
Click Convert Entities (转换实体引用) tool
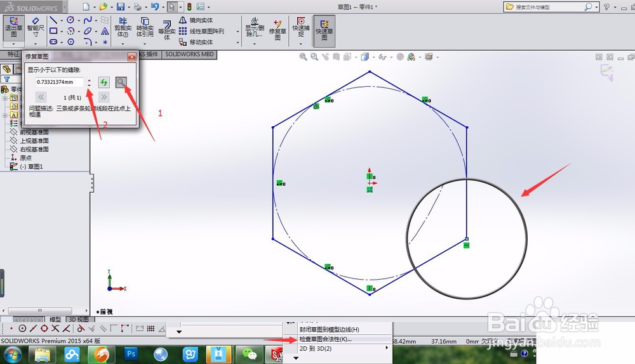click(145, 27)
